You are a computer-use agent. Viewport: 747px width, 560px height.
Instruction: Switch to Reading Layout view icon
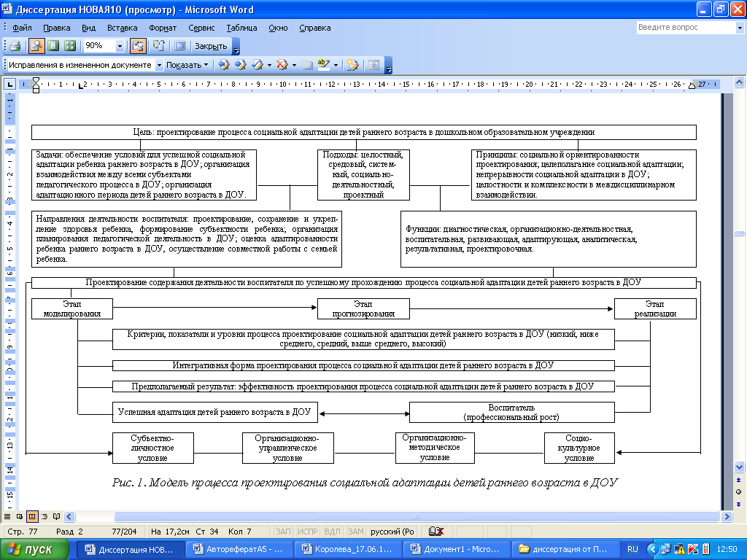click(57, 516)
